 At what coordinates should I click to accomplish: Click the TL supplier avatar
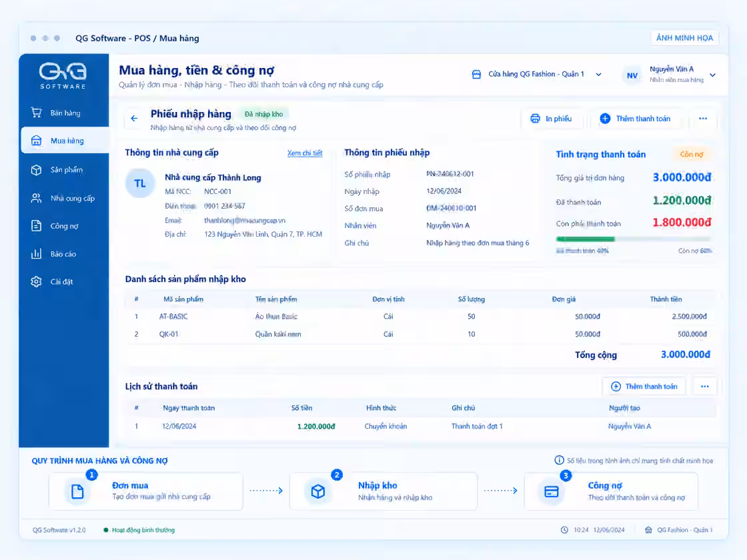tap(139, 183)
